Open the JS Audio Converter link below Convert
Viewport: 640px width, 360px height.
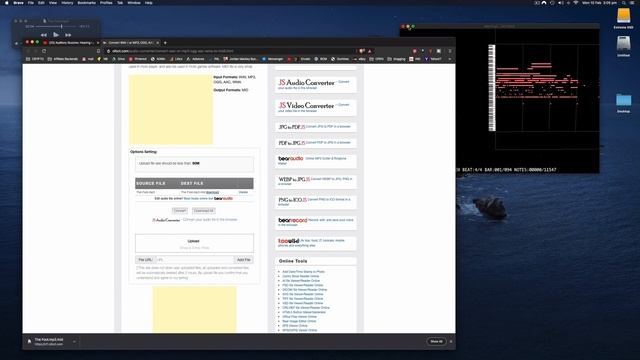tap(166, 220)
